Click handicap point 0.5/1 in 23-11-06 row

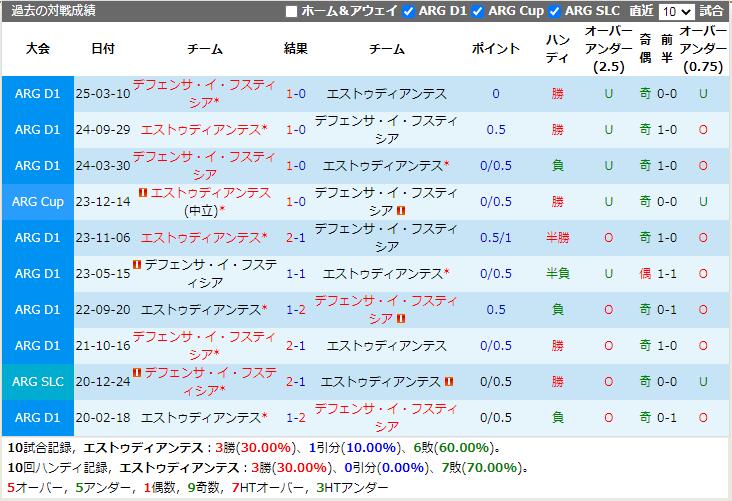(496, 238)
